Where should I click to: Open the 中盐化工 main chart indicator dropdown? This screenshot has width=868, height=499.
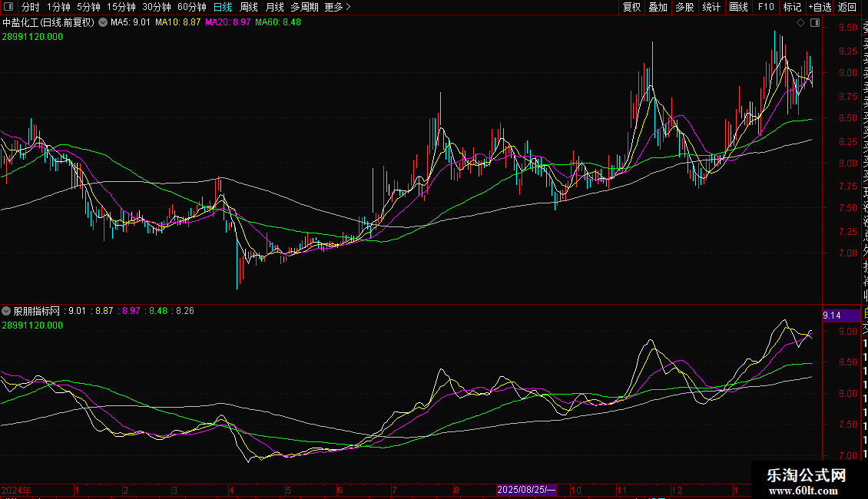pos(103,23)
